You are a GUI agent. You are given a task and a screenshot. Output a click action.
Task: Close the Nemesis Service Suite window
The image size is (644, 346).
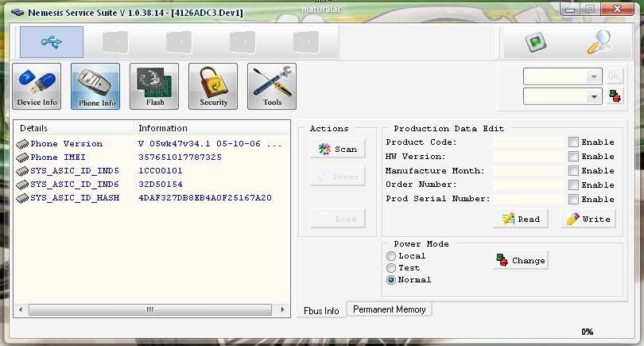point(616,9)
